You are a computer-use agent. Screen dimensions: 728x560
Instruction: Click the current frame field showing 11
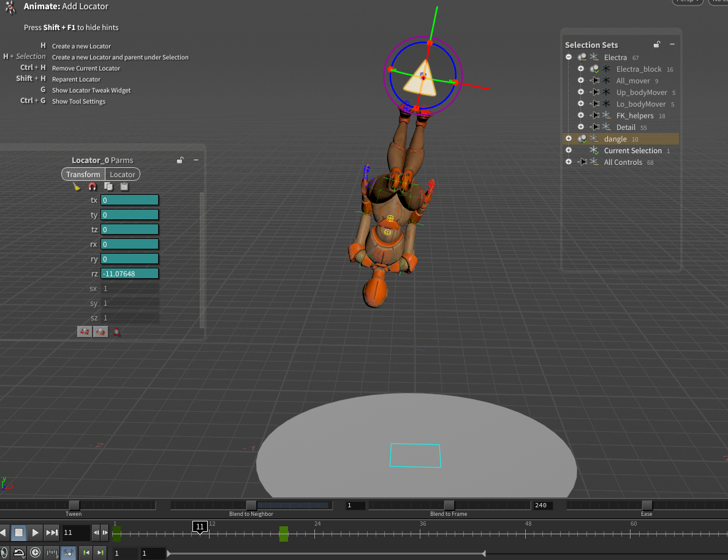tap(75, 532)
